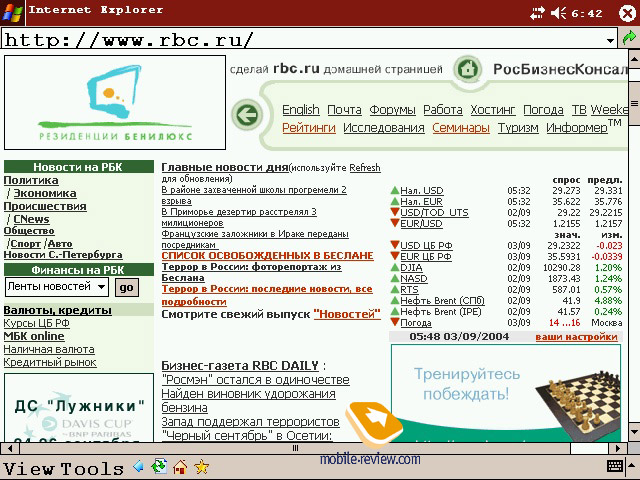Click the horizontal scrollbar left arrow
Image resolution: width=640 pixels, height=480 pixels.
[x=10, y=448]
